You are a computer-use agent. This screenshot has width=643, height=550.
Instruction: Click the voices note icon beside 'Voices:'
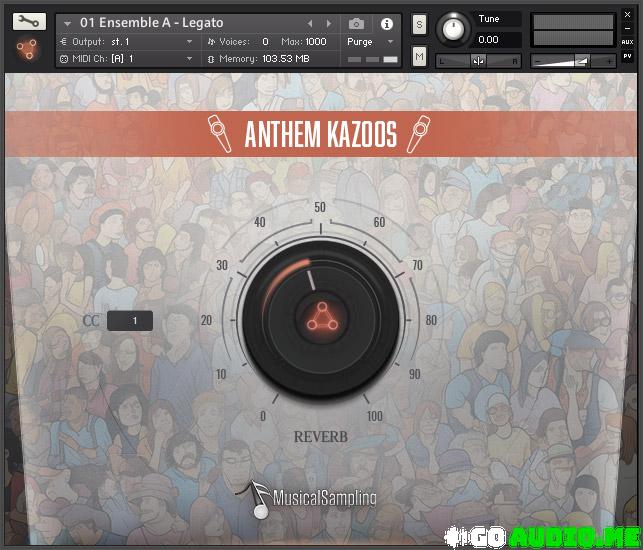(211, 41)
